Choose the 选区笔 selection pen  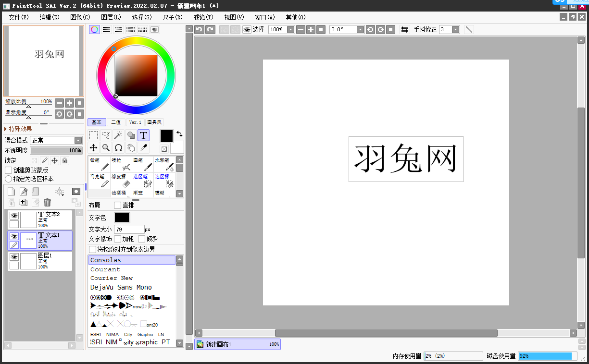143,181
